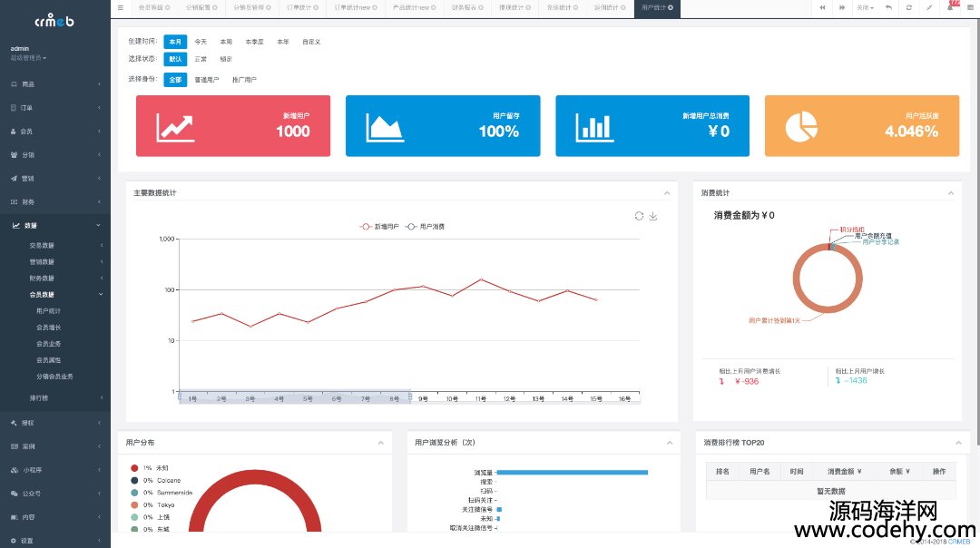Close the 会员等级 tab with its x icon
980x548 pixels.
pyautogui.click(x=168, y=7)
